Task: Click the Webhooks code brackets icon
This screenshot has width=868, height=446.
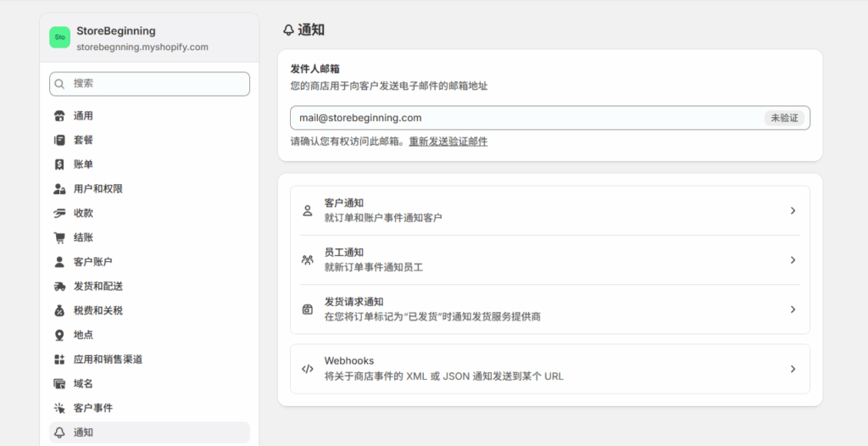Action: point(308,369)
